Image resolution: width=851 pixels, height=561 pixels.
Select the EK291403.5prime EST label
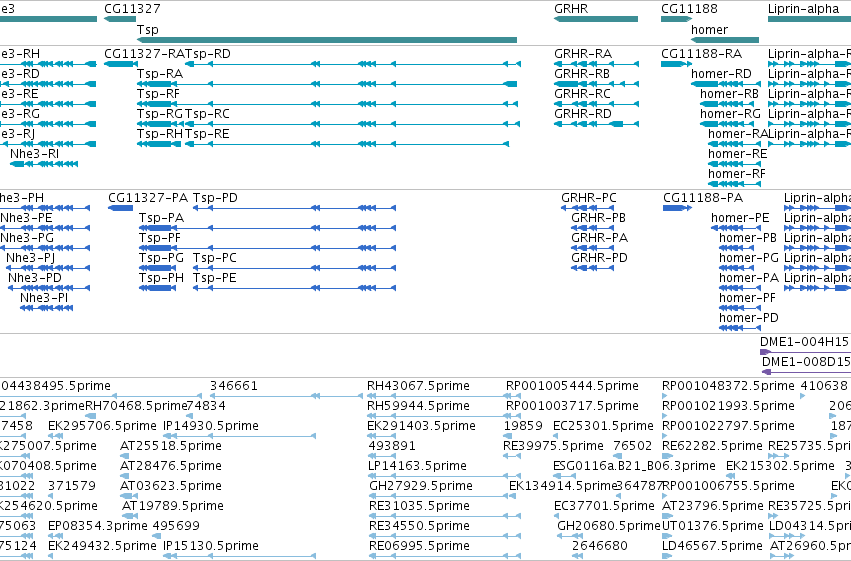(422, 426)
